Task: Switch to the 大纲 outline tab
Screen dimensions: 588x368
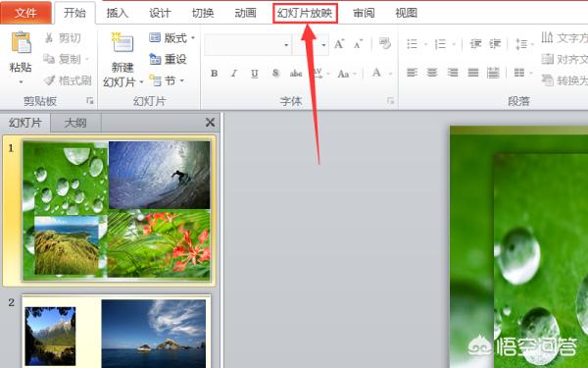Action: [75, 123]
